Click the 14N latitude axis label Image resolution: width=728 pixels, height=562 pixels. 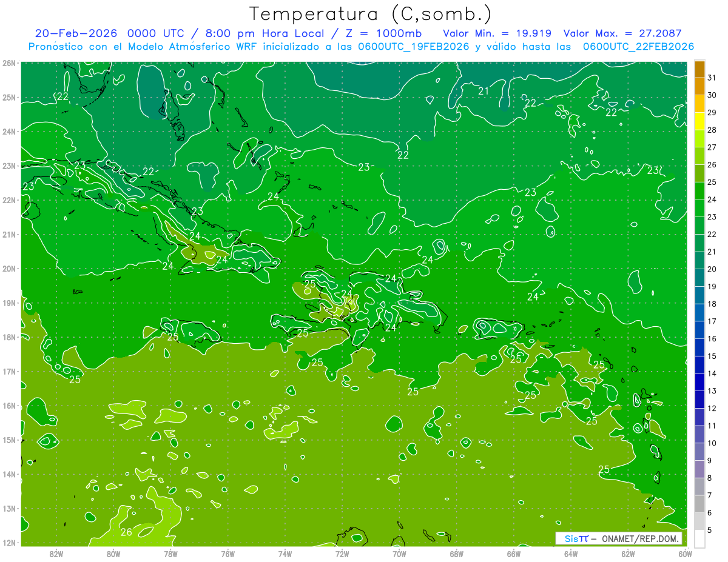click(8, 474)
